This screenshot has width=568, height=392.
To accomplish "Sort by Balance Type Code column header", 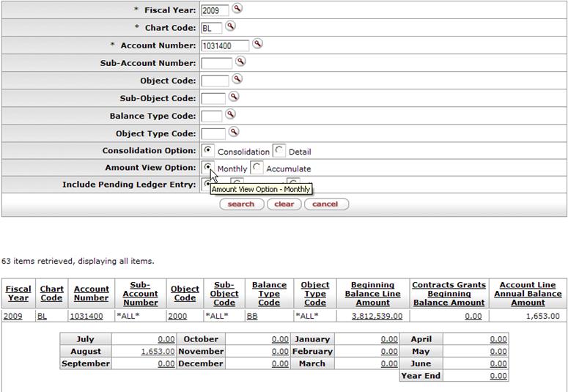I will pyautogui.click(x=269, y=294).
